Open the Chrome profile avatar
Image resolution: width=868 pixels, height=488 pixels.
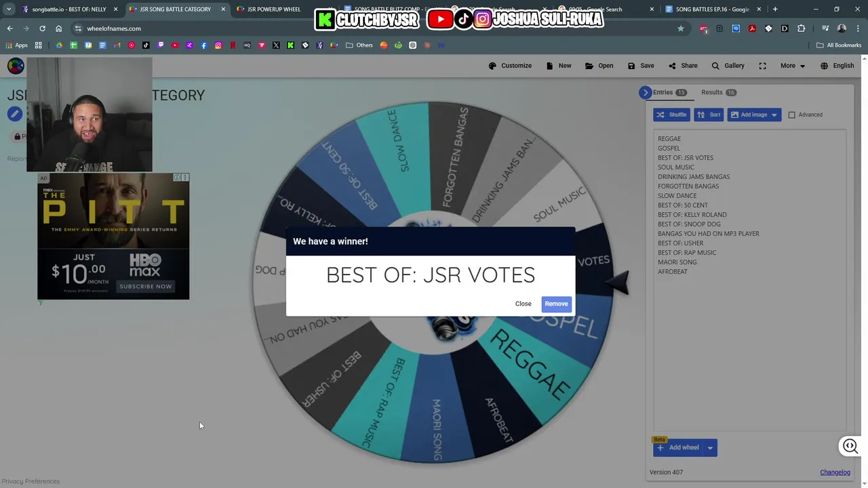click(842, 28)
